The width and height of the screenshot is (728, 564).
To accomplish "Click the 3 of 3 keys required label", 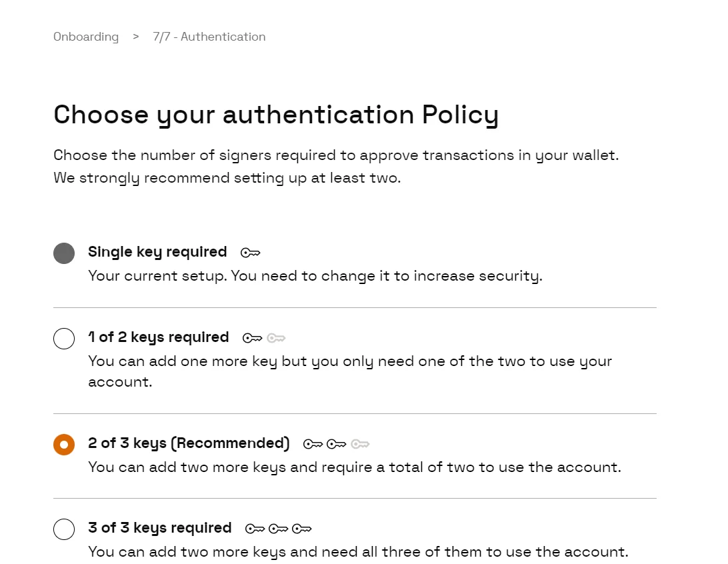I will (x=160, y=528).
